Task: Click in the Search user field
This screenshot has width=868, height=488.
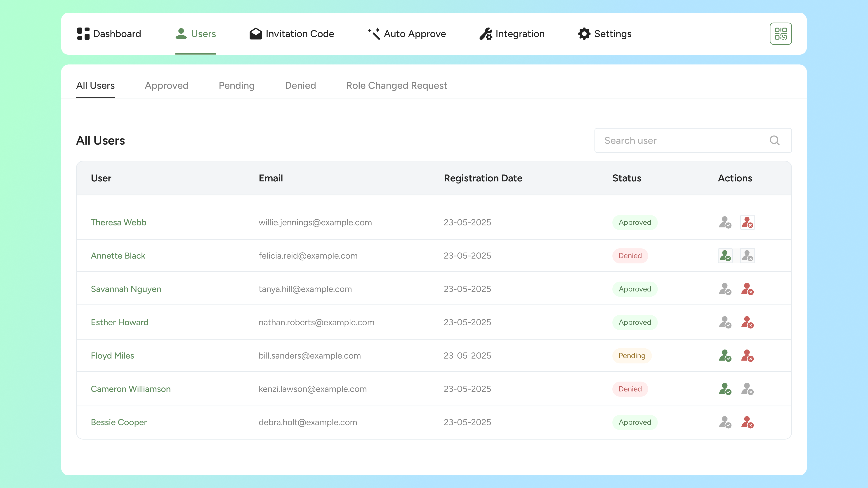Action: [693, 141]
